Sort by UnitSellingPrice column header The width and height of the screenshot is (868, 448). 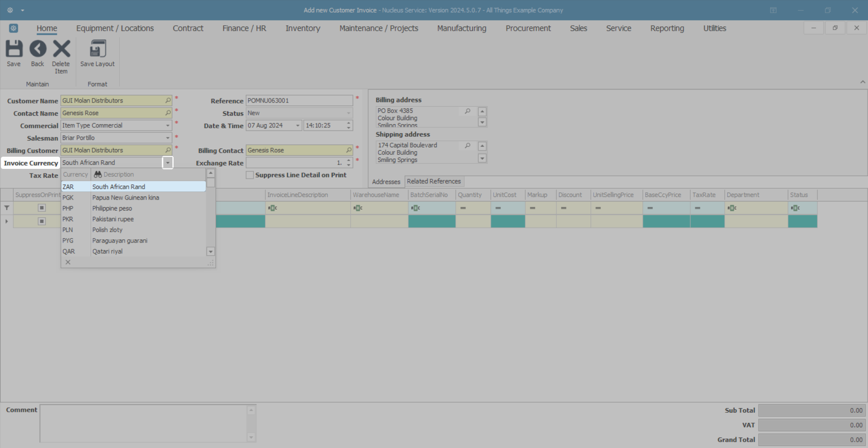coord(617,195)
